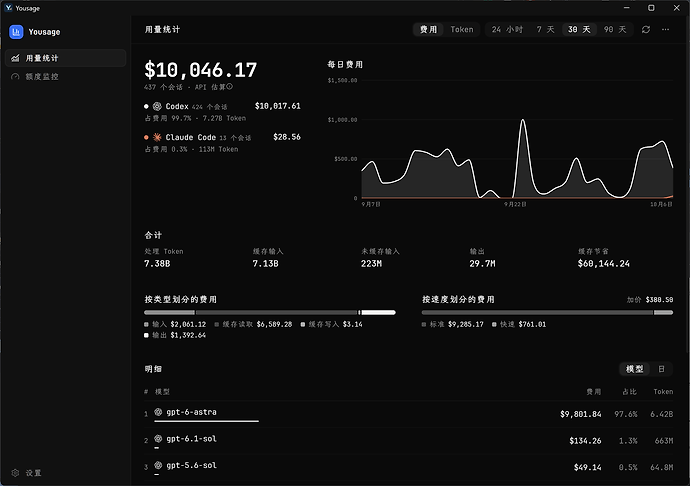Open 额度监控 in sidebar
Image resolution: width=690 pixels, height=486 pixels.
pyautogui.click(x=66, y=77)
